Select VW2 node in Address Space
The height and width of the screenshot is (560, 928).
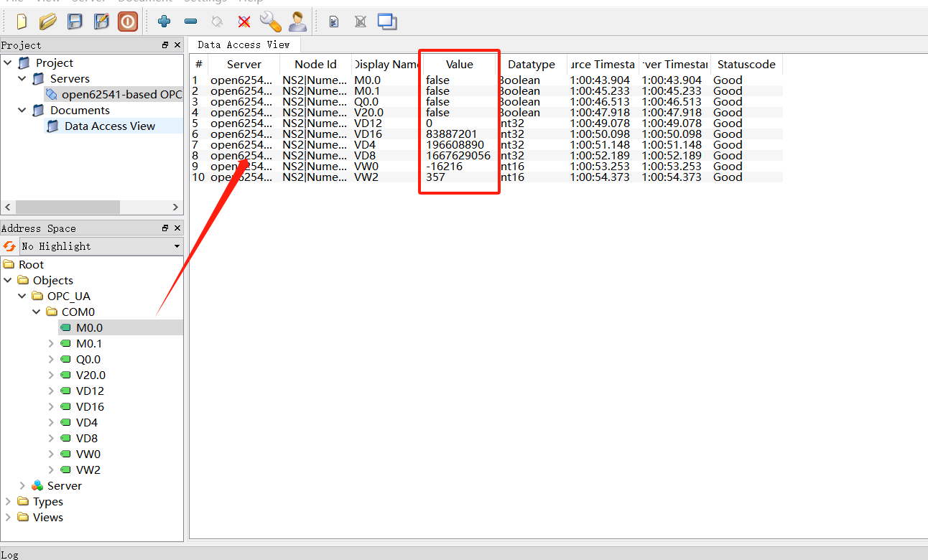88,470
